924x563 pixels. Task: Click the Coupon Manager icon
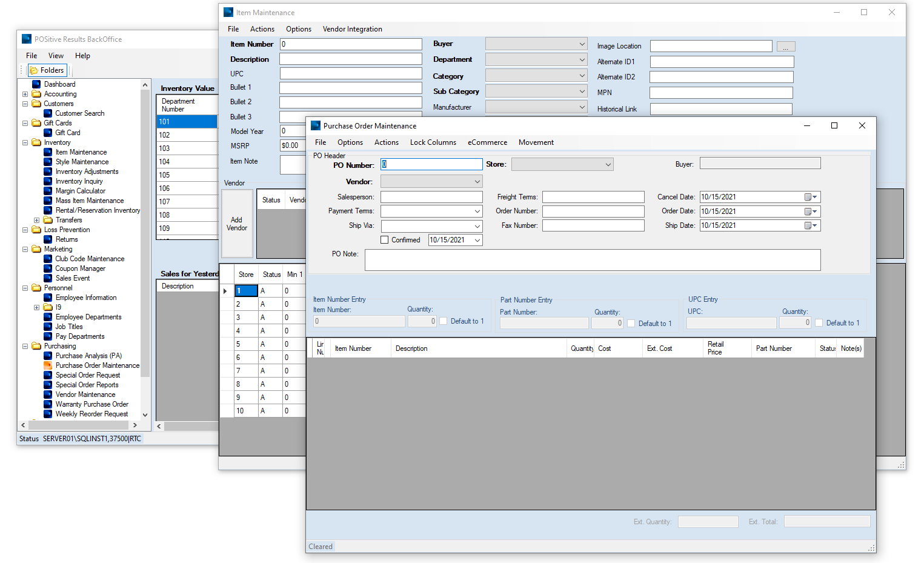48,268
